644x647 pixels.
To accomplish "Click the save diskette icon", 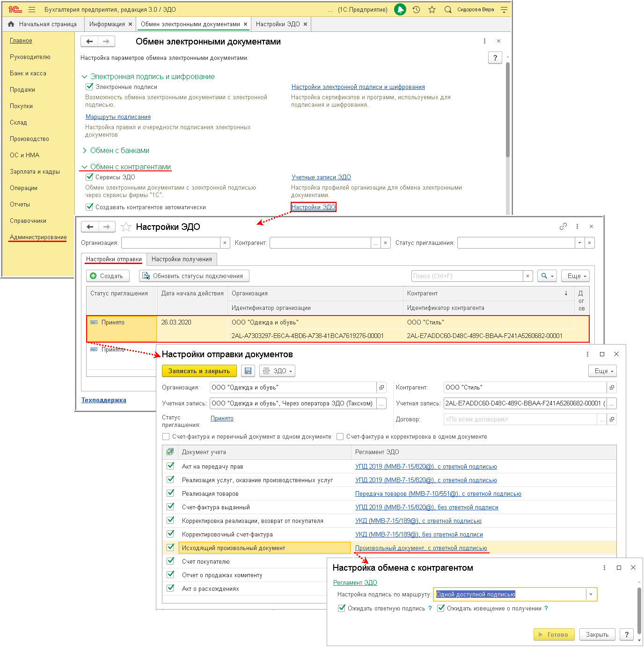I will (248, 371).
